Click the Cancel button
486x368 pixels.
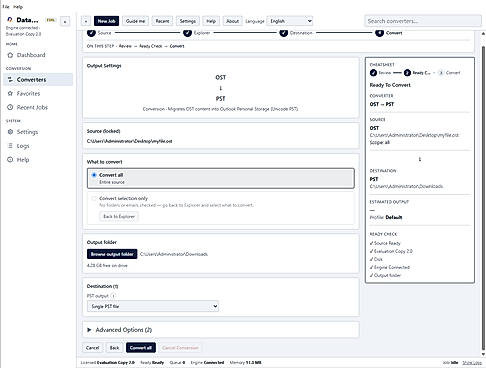92,348
